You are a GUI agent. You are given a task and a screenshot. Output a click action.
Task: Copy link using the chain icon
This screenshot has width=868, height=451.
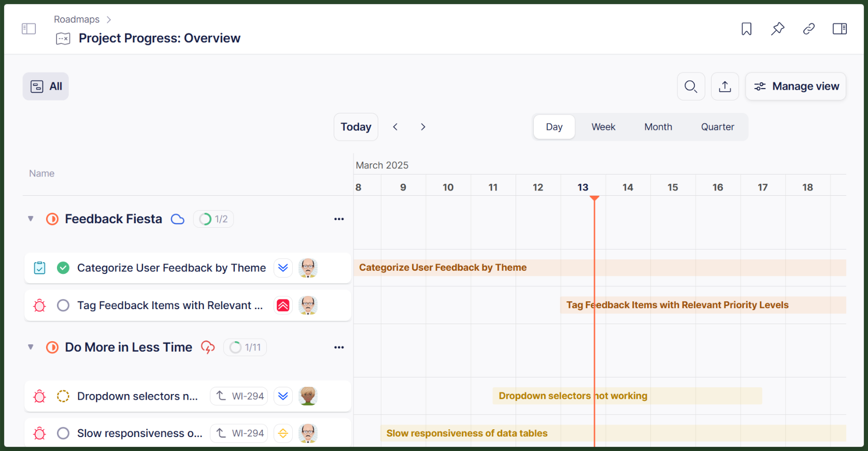click(x=808, y=29)
